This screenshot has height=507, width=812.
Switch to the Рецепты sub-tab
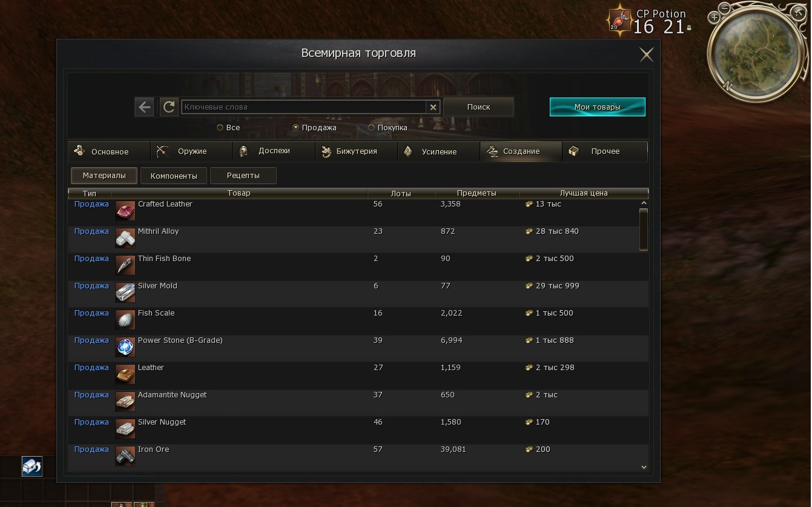(243, 176)
